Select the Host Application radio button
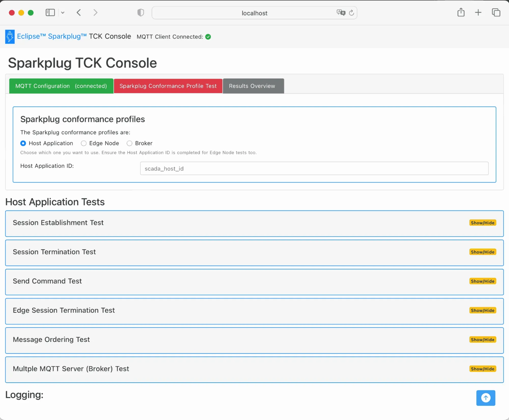The height and width of the screenshot is (420, 509). (x=23, y=143)
